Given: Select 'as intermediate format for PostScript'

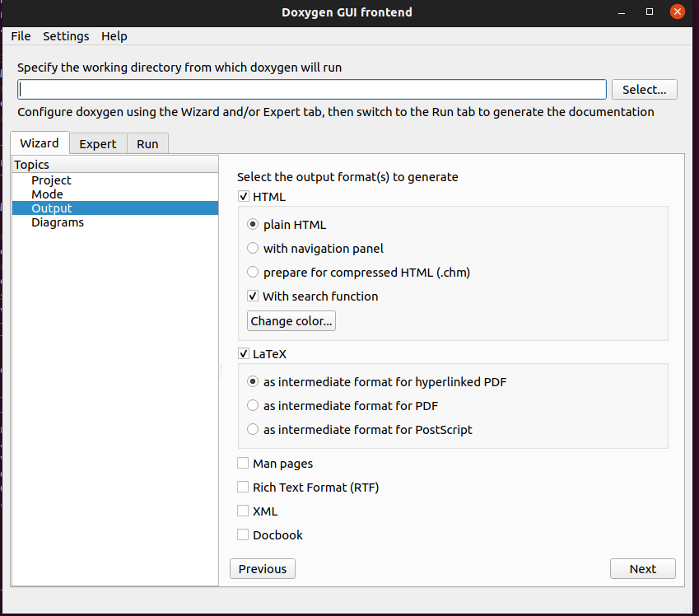Looking at the screenshot, I should point(253,429).
